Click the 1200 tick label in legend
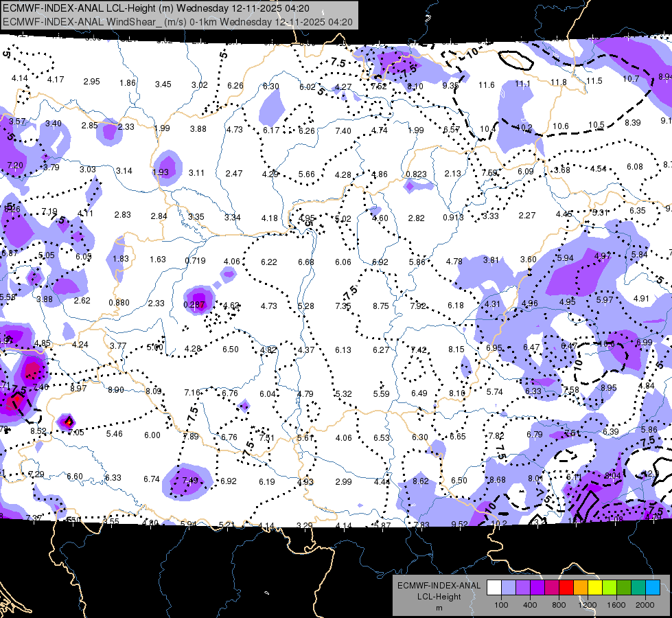672x618 pixels. pos(587,605)
